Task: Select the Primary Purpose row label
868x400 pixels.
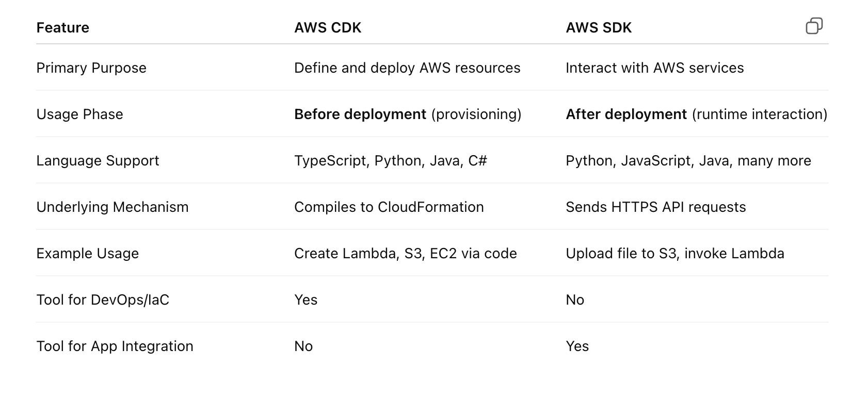Action: tap(91, 68)
